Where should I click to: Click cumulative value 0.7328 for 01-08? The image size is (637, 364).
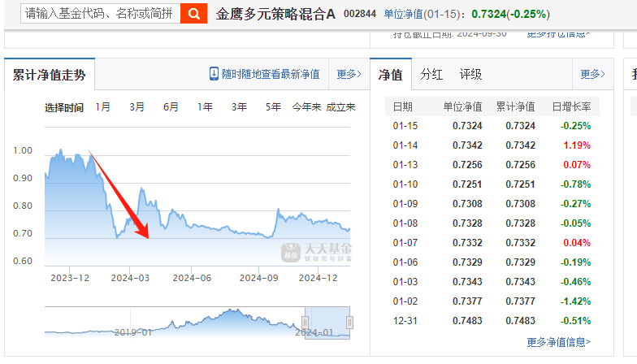pos(520,223)
